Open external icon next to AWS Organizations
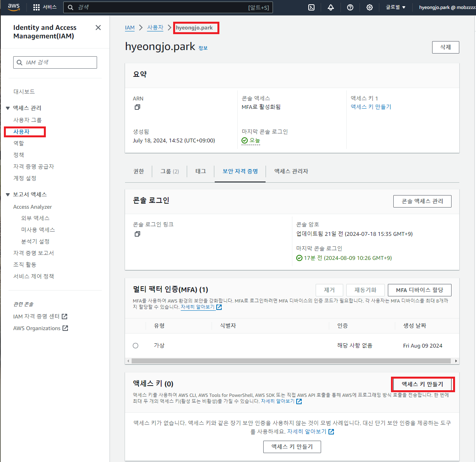Image resolution: width=476 pixels, height=462 pixels. (x=65, y=328)
